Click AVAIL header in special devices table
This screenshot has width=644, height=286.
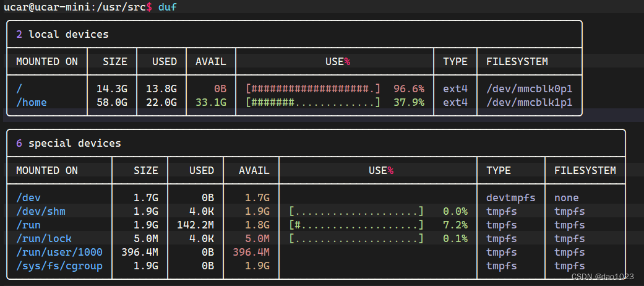(254, 170)
